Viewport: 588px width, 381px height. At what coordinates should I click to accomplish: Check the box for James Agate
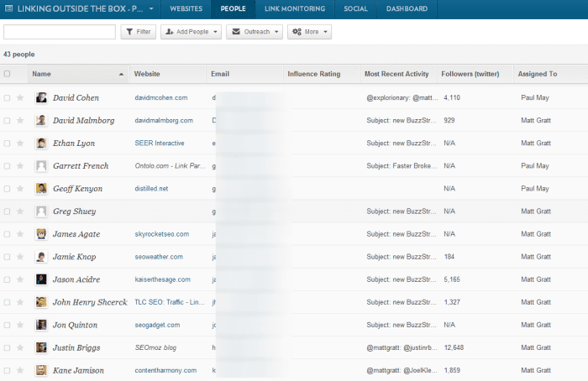click(7, 234)
